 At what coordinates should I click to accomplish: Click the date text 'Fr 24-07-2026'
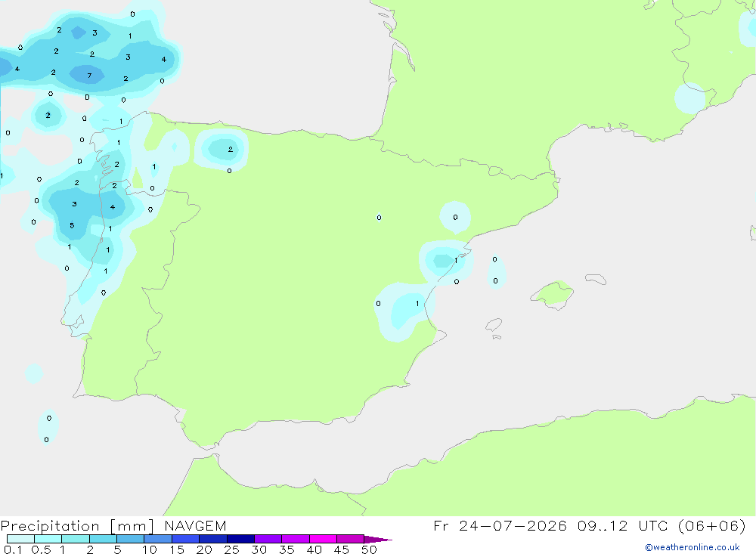(x=500, y=526)
